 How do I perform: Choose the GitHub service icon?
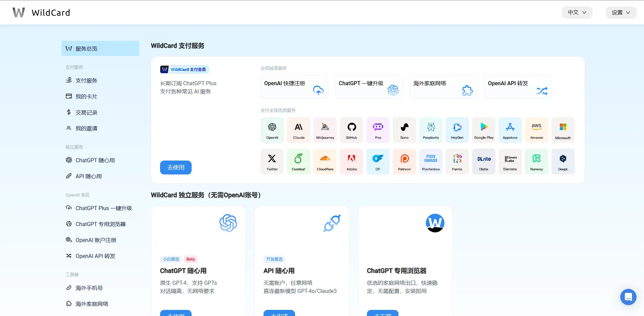tap(351, 130)
